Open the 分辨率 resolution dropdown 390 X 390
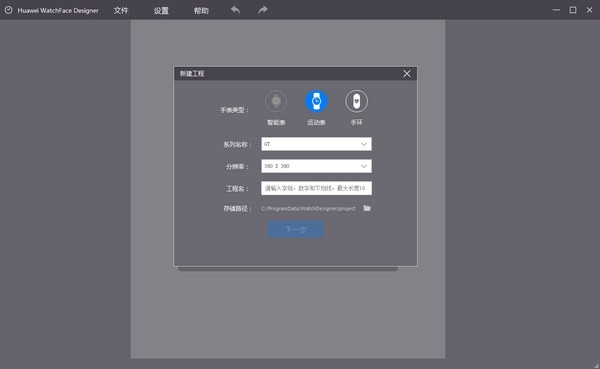 316,166
